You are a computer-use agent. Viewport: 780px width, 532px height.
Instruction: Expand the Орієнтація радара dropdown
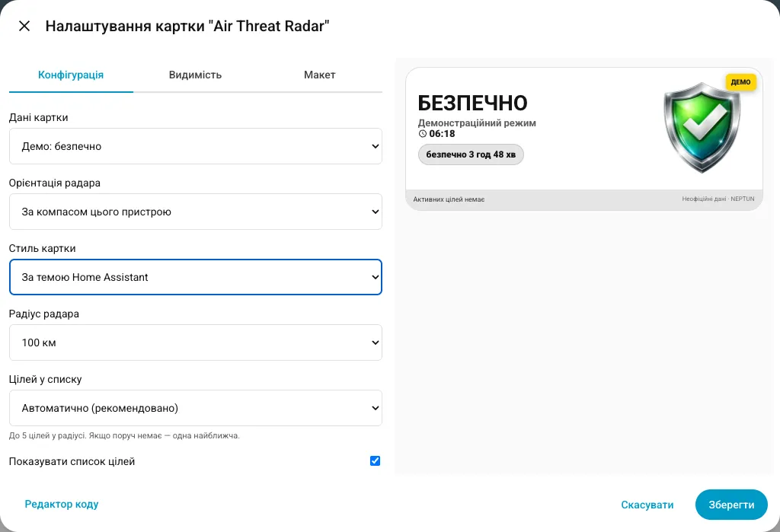(196, 212)
